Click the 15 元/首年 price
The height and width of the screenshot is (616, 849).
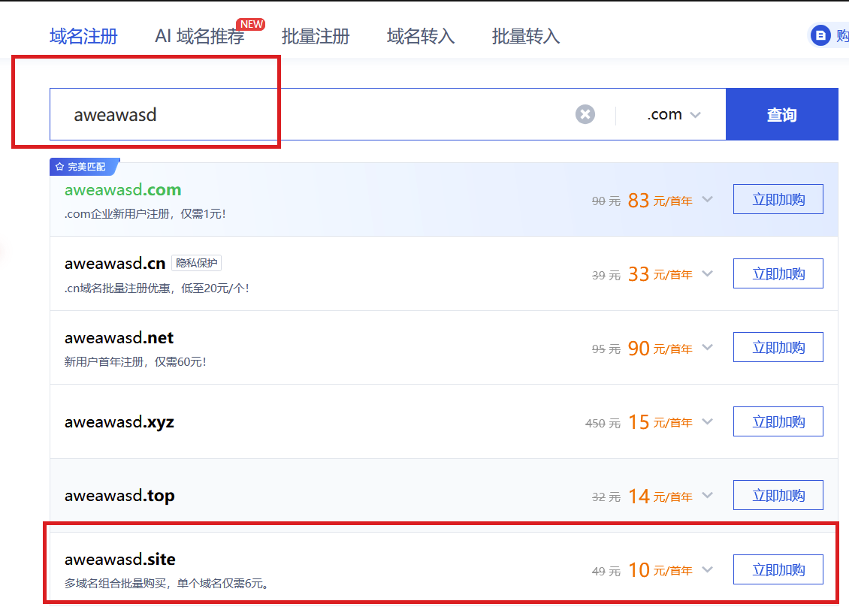660,422
